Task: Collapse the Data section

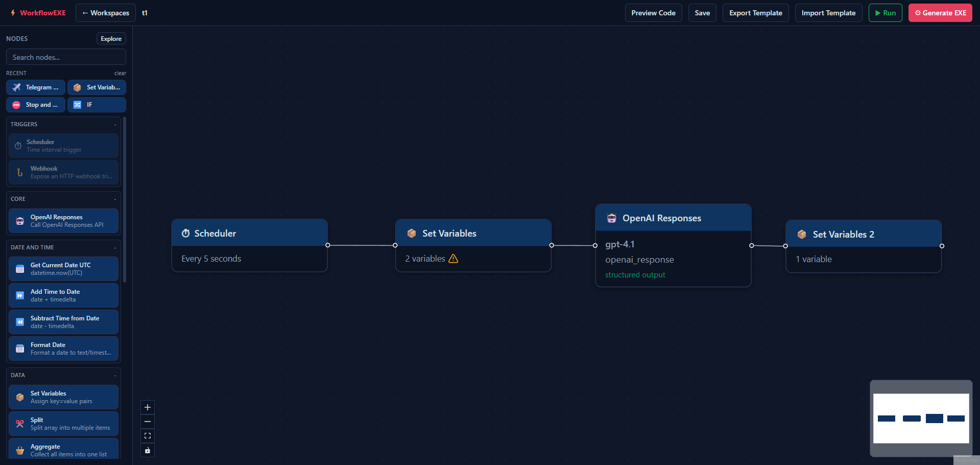Action: [115, 375]
